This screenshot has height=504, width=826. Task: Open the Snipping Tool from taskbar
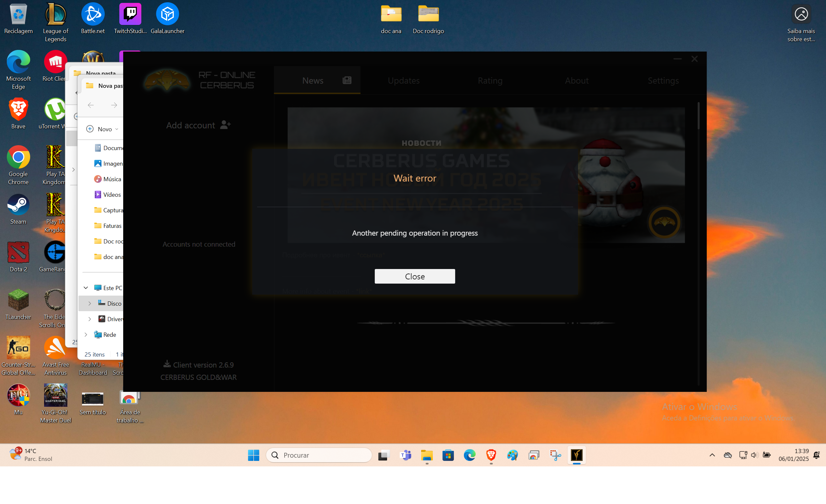(x=555, y=455)
